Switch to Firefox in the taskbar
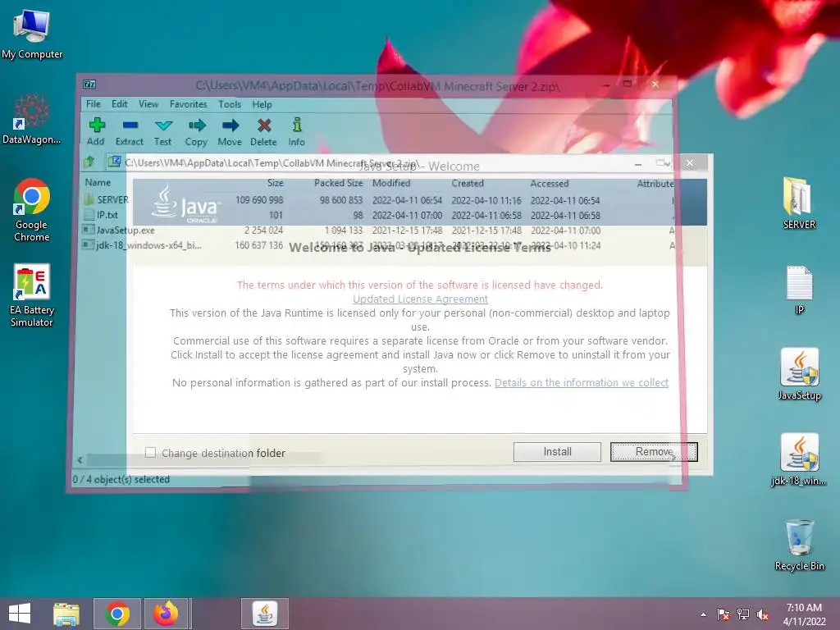The height and width of the screenshot is (630, 840). [166, 614]
